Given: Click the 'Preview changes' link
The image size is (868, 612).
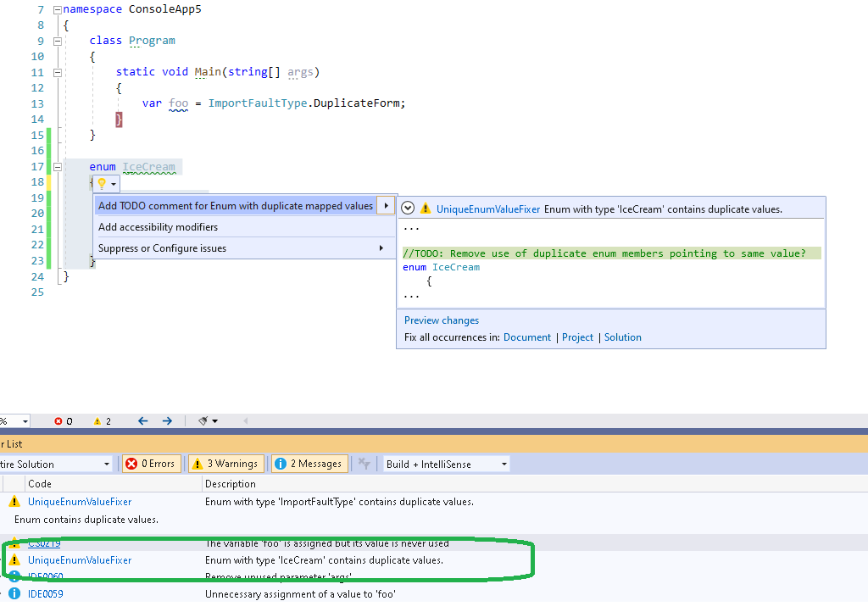Looking at the screenshot, I should [441, 320].
